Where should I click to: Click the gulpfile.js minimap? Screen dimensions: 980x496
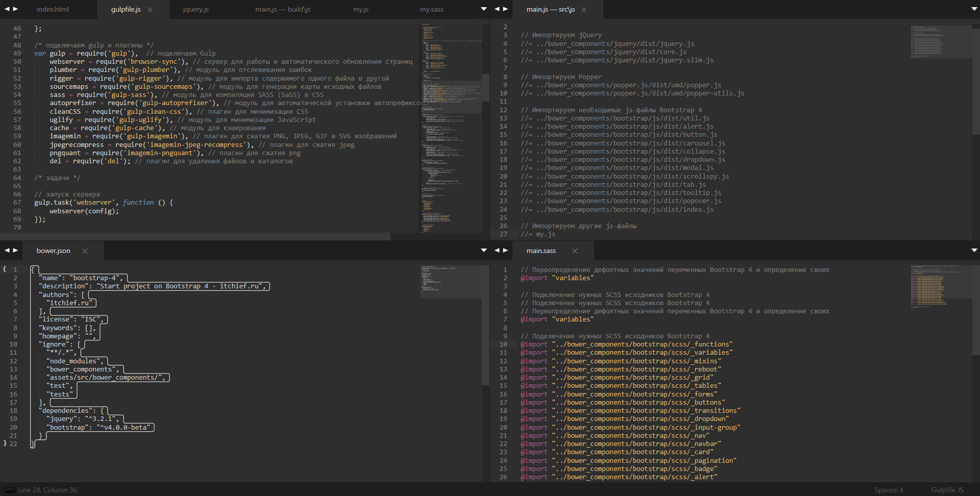452,128
